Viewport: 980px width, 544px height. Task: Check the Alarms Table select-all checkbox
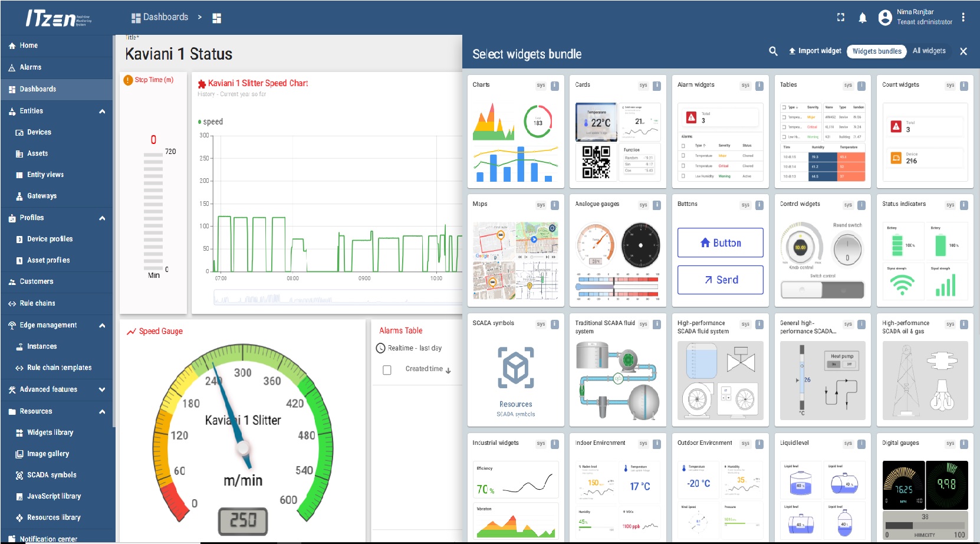(x=387, y=370)
